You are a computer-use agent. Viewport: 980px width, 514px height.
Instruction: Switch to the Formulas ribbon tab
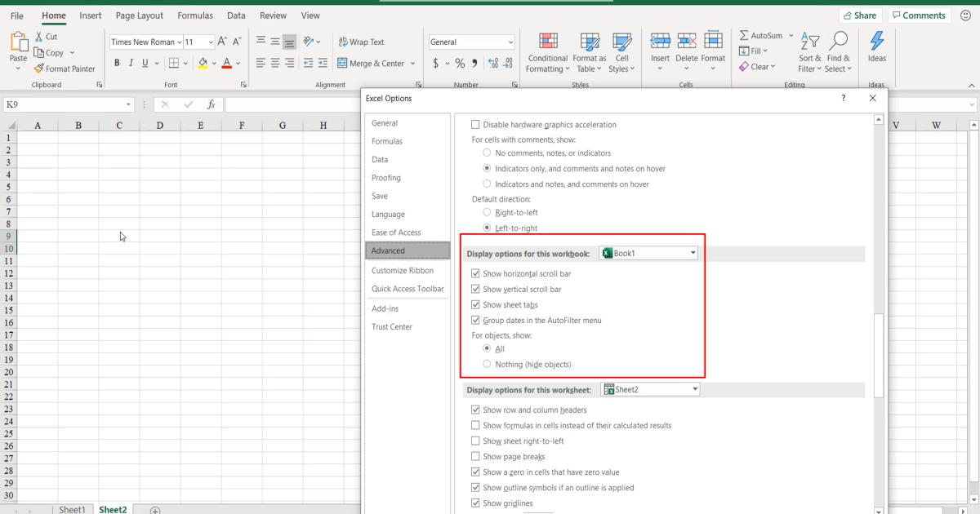(195, 15)
